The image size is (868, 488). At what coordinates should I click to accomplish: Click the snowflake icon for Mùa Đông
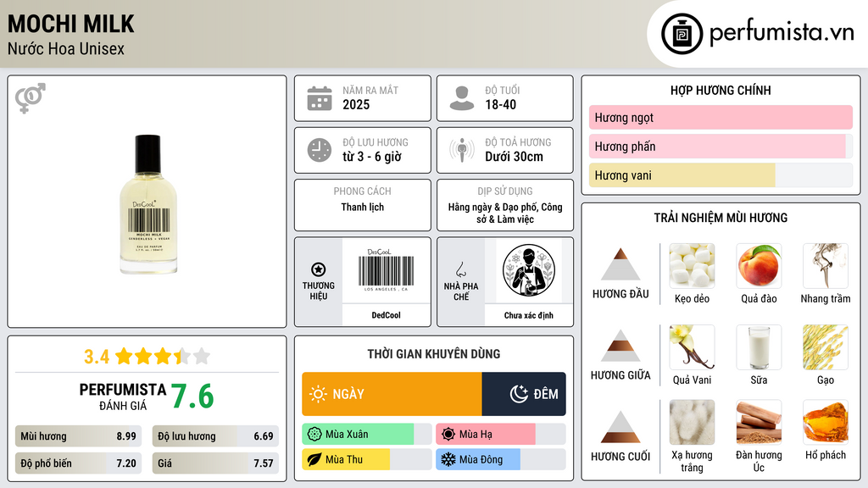[x=448, y=460]
